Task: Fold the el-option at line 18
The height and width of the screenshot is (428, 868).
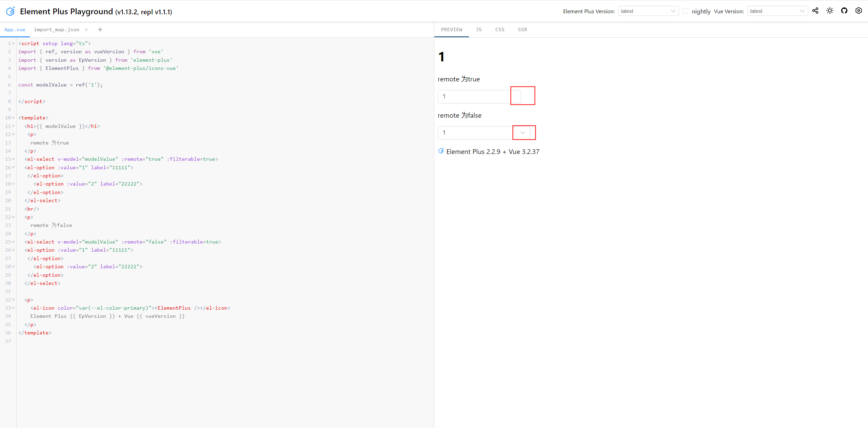Action: click(13, 184)
